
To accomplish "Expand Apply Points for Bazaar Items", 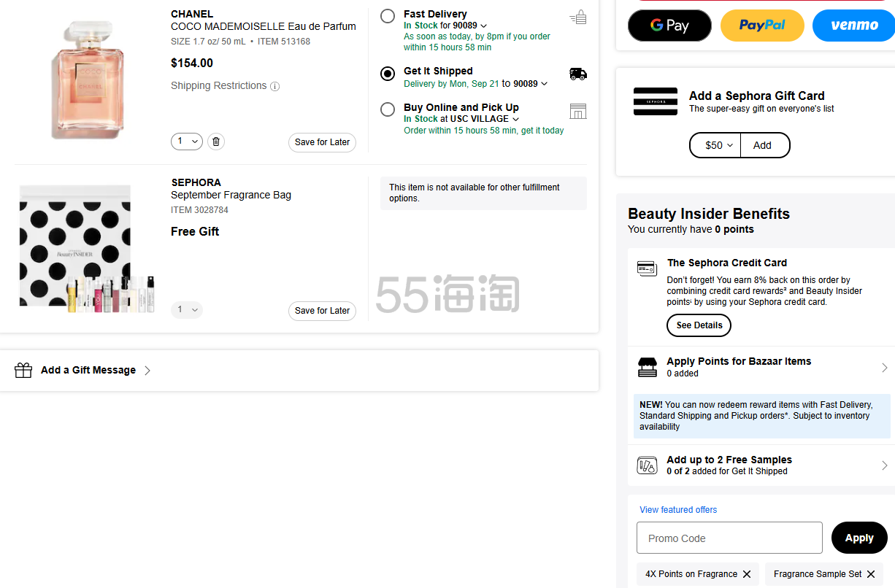I will [761, 367].
